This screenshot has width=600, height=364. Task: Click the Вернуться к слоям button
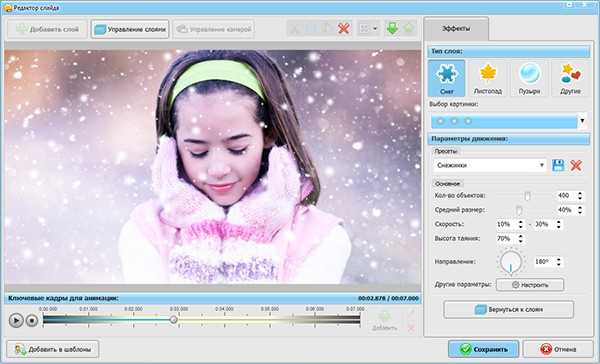tap(509, 309)
